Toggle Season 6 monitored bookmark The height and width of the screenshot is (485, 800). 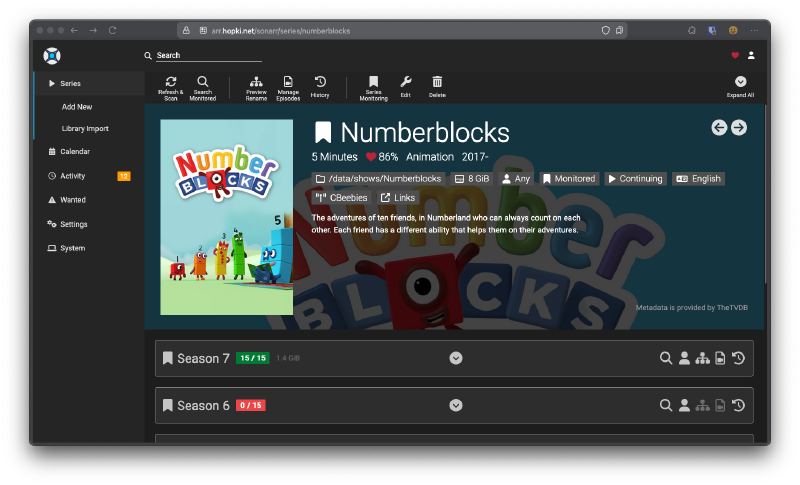tap(168, 405)
